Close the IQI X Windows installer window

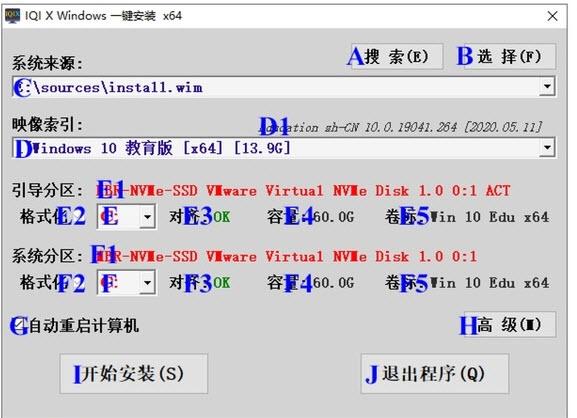[552, 16]
